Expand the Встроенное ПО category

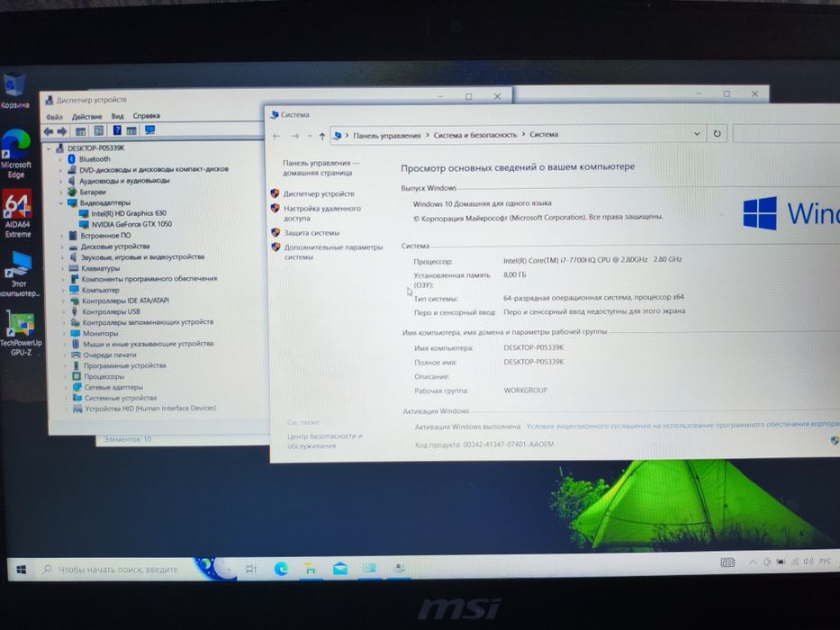coord(61,236)
